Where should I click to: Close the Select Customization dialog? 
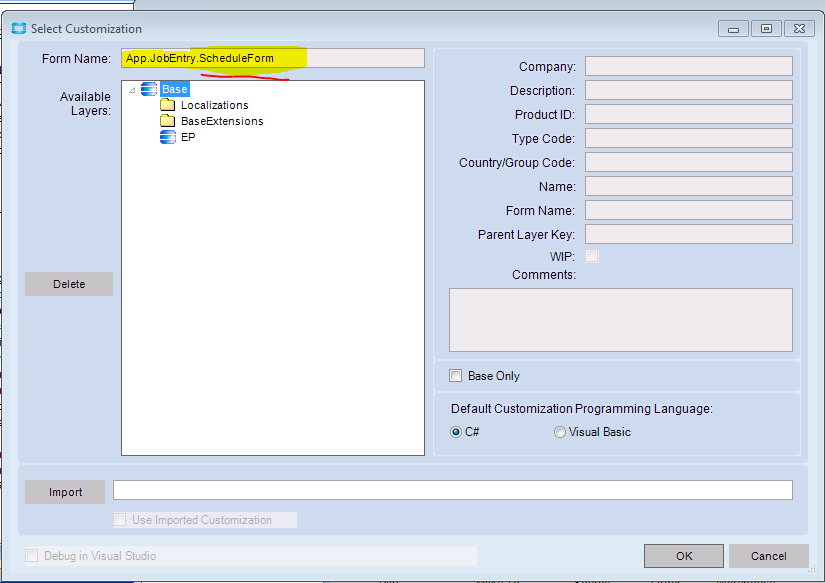[x=799, y=29]
